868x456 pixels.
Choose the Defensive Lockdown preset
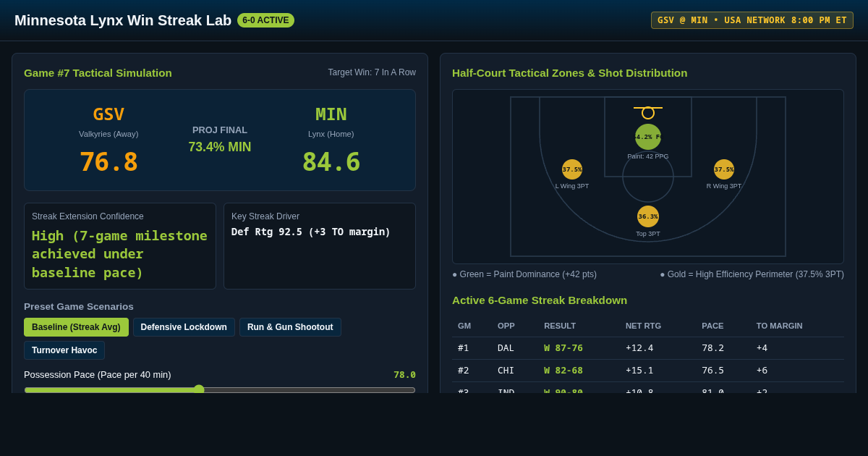click(184, 327)
